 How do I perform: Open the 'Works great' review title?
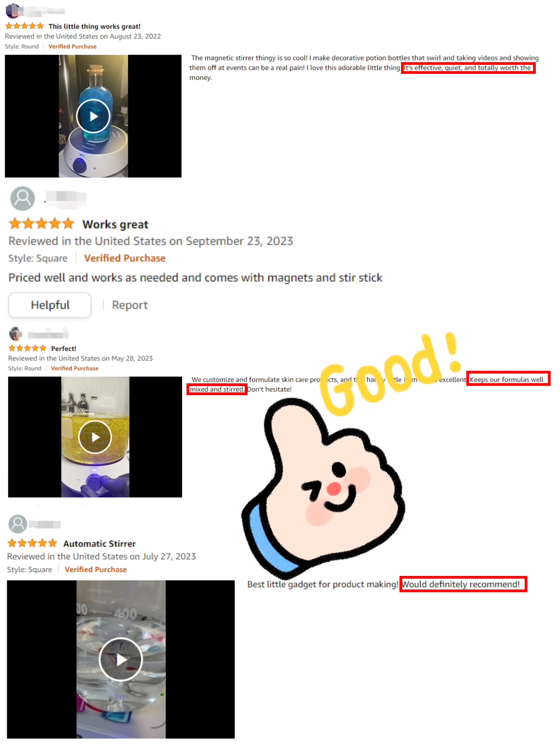pyautogui.click(x=116, y=224)
